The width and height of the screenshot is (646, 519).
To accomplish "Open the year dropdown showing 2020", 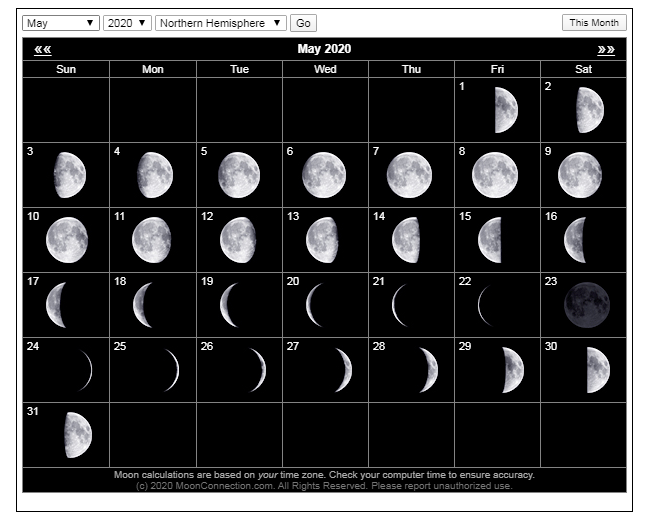I will [x=127, y=23].
